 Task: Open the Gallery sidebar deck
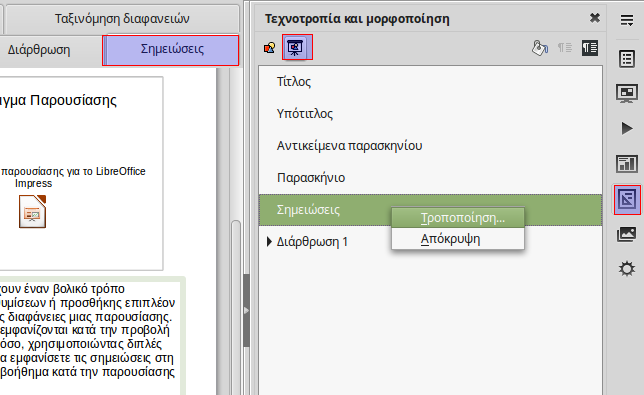[x=627, y=234]
